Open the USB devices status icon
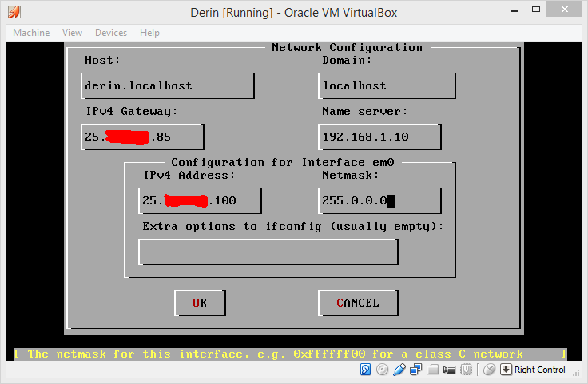The image size is (588, 384). (399, 370)
